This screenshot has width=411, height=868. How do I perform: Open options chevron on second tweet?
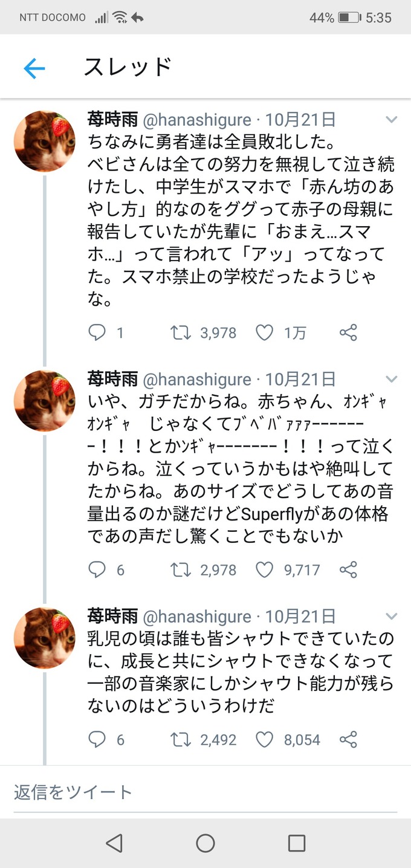point(392,380)
